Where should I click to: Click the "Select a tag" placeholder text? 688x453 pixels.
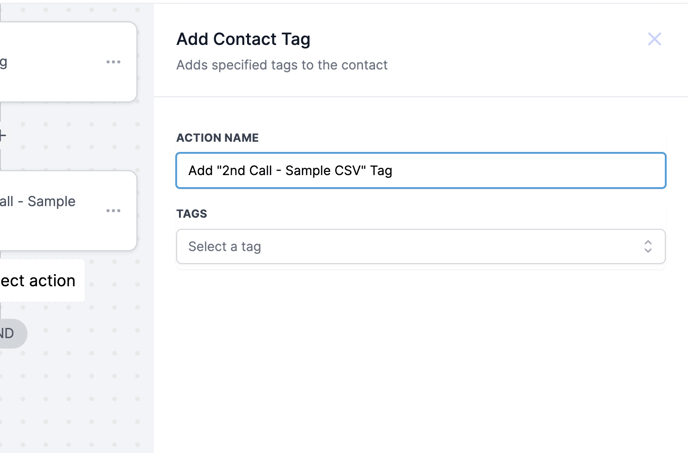click(225, 247)
